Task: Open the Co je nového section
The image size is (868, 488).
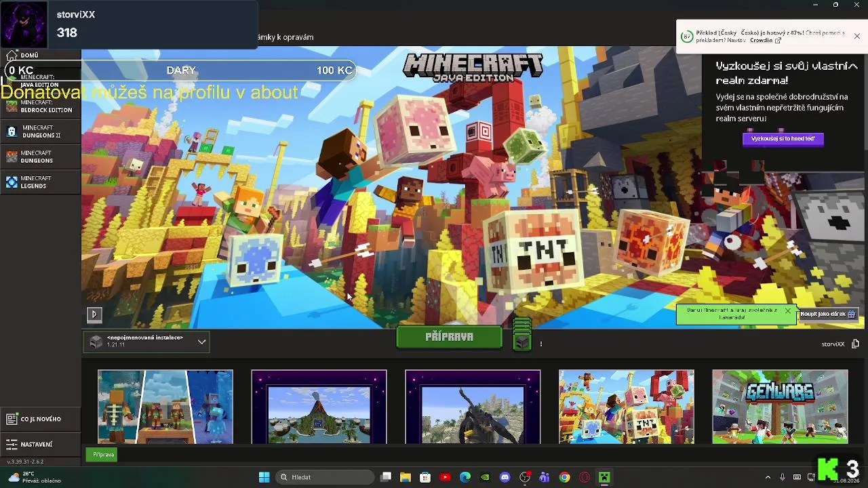Action: [x=40, y=419]
